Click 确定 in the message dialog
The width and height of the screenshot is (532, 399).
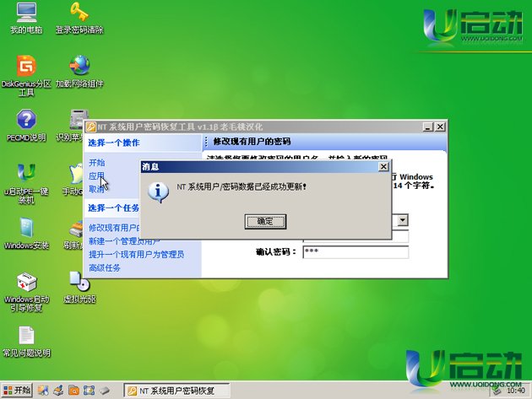264,220
